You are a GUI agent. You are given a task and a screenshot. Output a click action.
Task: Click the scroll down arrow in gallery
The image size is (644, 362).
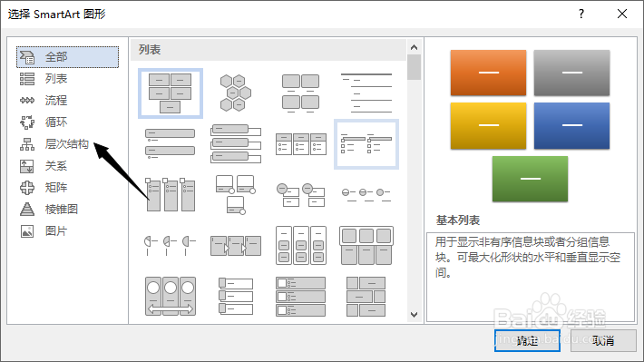[414, 315]
